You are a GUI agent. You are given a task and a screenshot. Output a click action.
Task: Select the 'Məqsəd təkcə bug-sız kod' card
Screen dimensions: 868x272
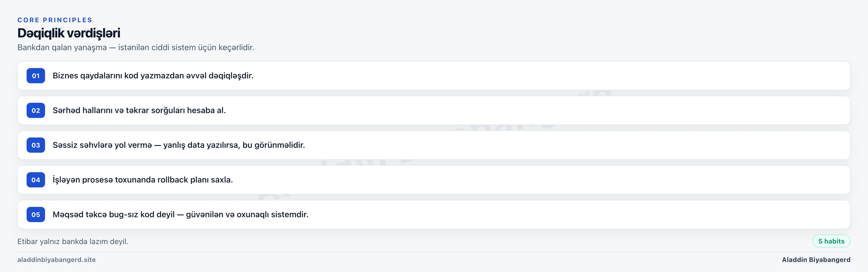pyautogui.click(x=434, y=214)
